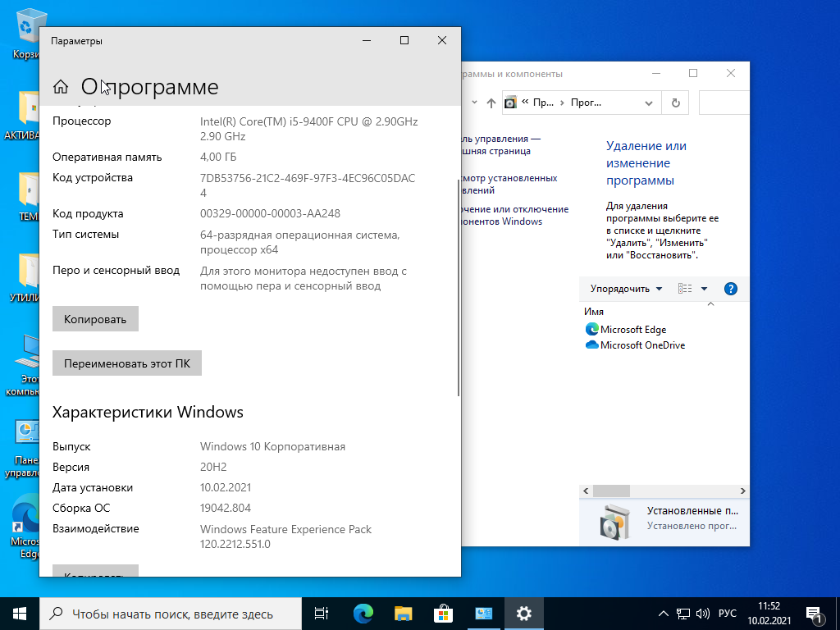This screenshot has height=630, width=840.
Task: Click the taskbar search box
Action: pyautogui.click(x=172, y=614)
